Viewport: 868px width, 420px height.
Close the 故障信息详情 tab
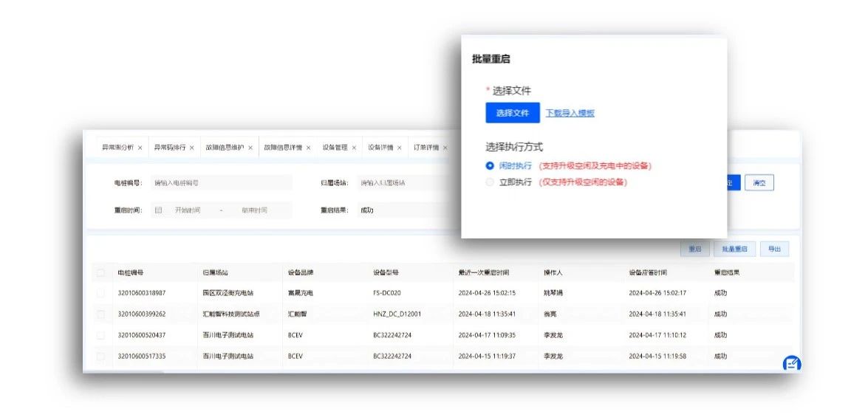pos(309,148)
